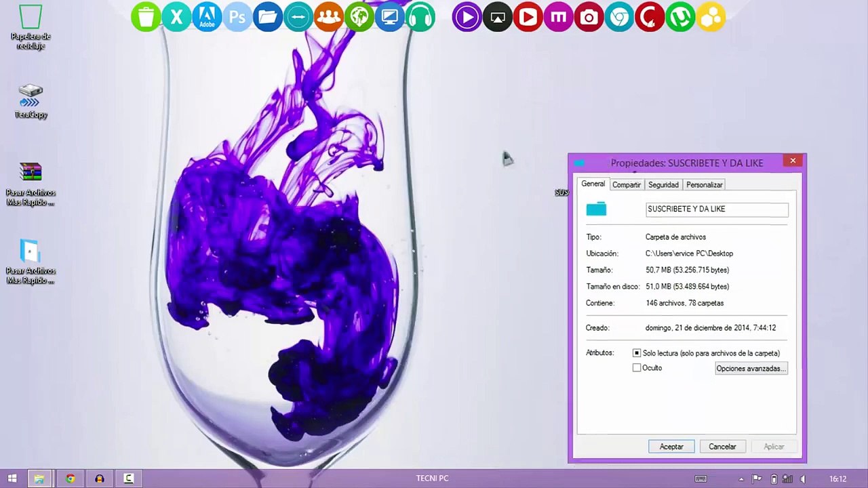Click the folder name input field
This screenshot has width=868, height=488.
click(x=717, y=209)
